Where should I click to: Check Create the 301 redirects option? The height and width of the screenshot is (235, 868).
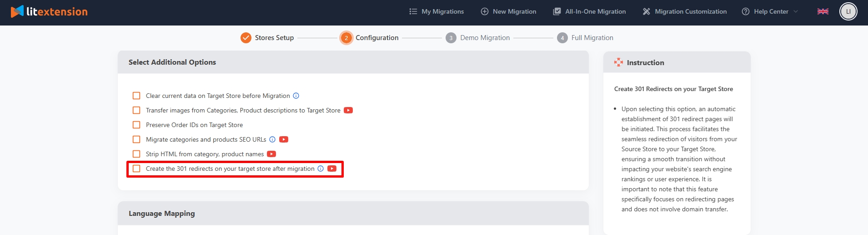[136, 169]
